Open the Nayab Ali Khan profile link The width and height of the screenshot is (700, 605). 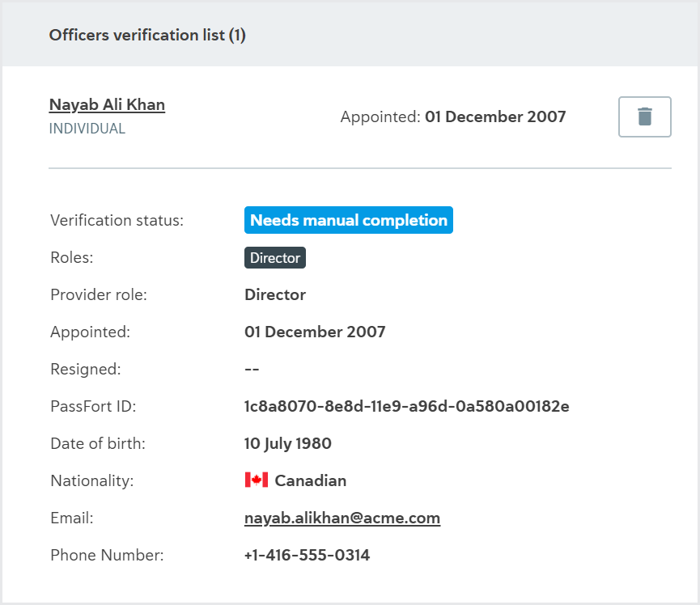pyautogui.click(x=107, y=105)
